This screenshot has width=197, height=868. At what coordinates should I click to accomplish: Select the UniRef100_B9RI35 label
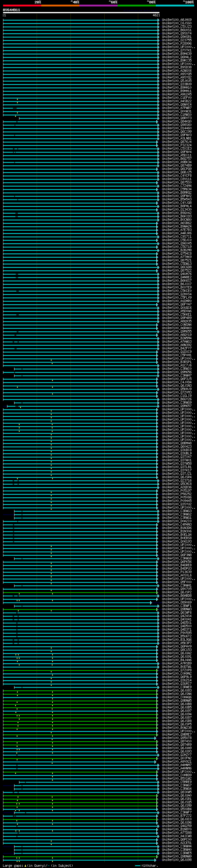click(177, 60)
